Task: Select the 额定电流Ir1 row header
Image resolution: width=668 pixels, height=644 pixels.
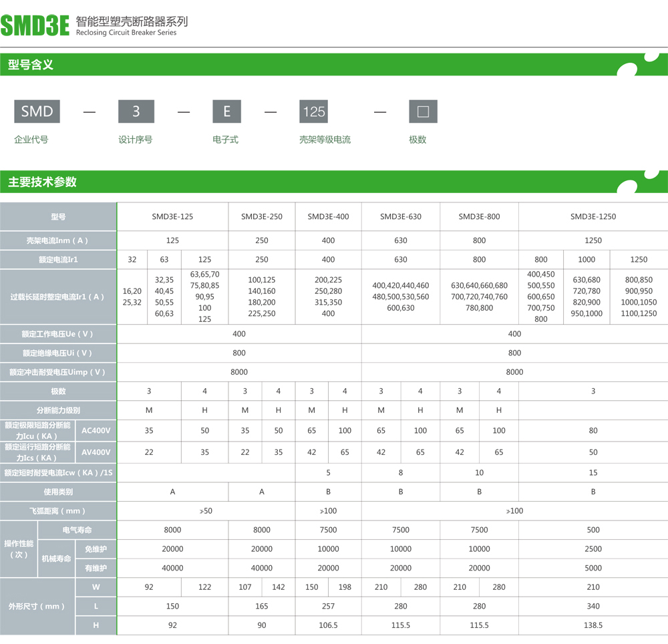Action: point(58,260)
